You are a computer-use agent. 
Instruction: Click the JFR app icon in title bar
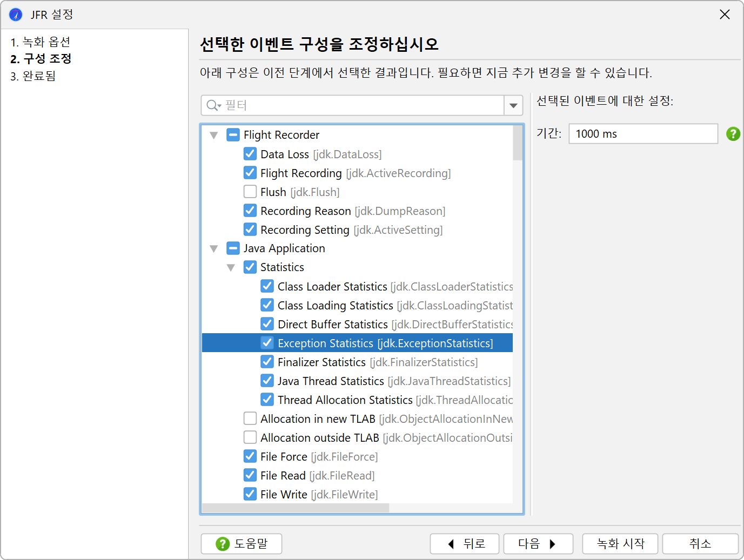pyautogui.click(x=16, y=15)
